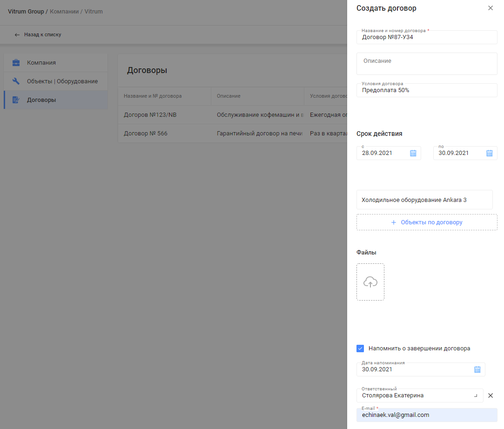Click the Название и номер договора field

click(x=427, y=37)
